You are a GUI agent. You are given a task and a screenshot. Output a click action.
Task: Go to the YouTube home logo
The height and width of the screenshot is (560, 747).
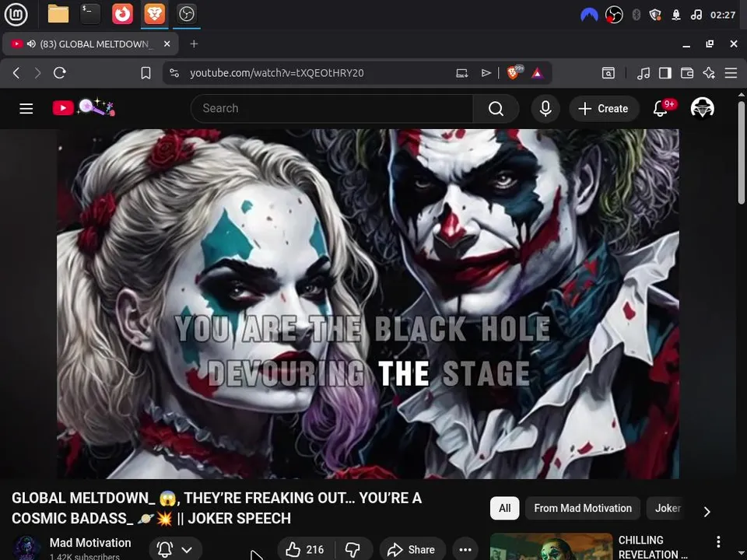click(x=83, y=107)
